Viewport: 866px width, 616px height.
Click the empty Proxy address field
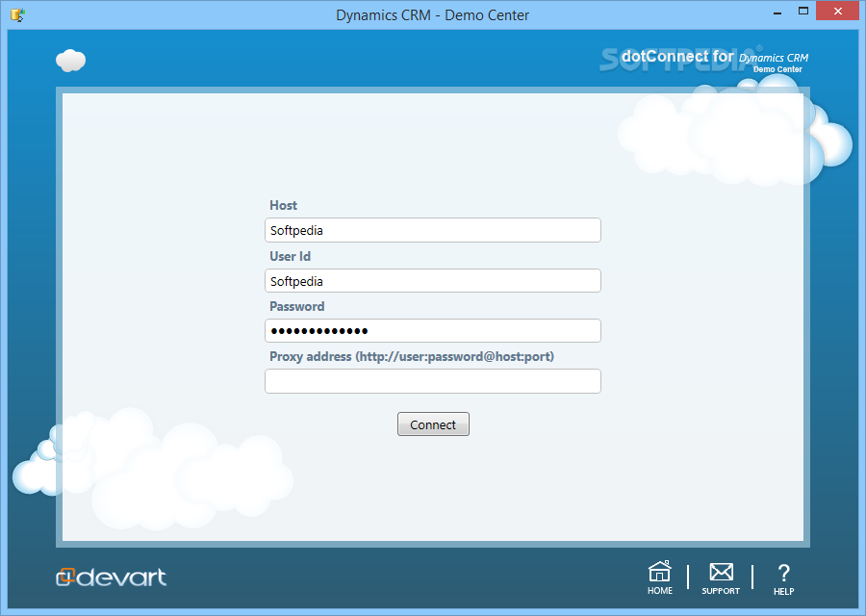click(432, 381)
